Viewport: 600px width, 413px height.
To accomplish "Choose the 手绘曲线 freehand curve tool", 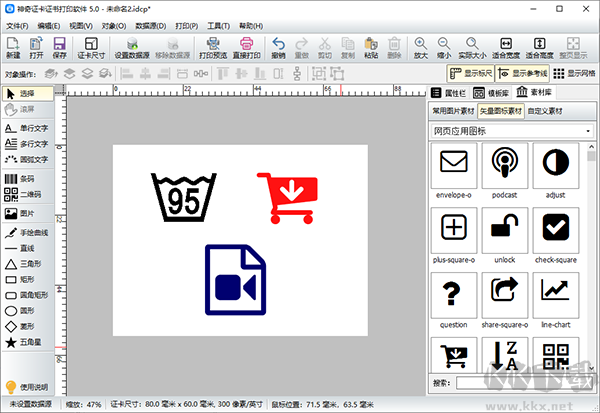I will (27, 233).
